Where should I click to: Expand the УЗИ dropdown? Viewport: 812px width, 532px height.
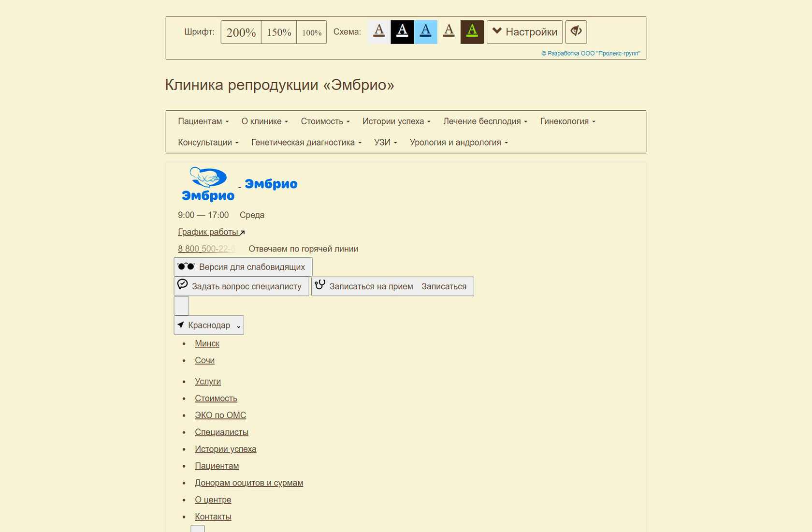[x=386, y=143]
